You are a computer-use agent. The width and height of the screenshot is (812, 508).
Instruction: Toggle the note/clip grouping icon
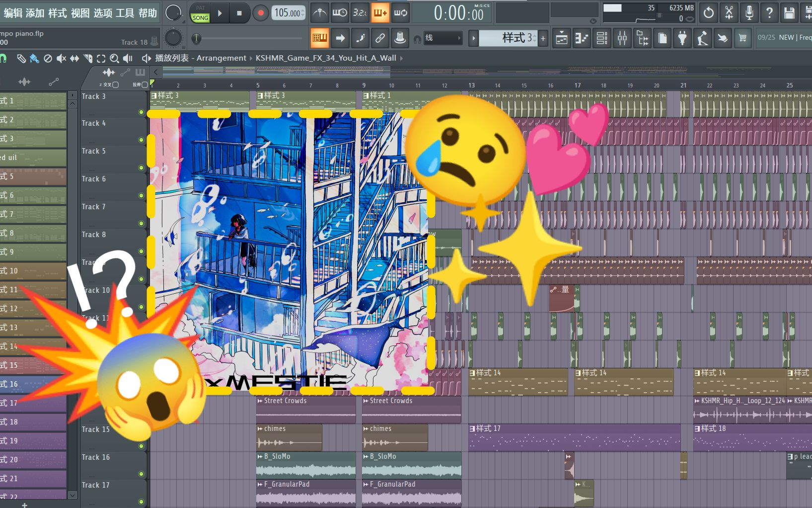pos(360,38)
